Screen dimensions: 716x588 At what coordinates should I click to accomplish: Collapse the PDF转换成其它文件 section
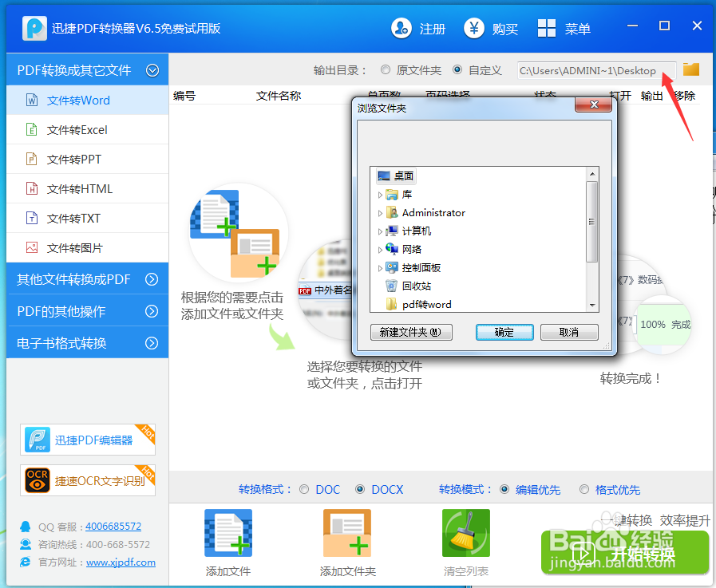[x=152, y=70]
